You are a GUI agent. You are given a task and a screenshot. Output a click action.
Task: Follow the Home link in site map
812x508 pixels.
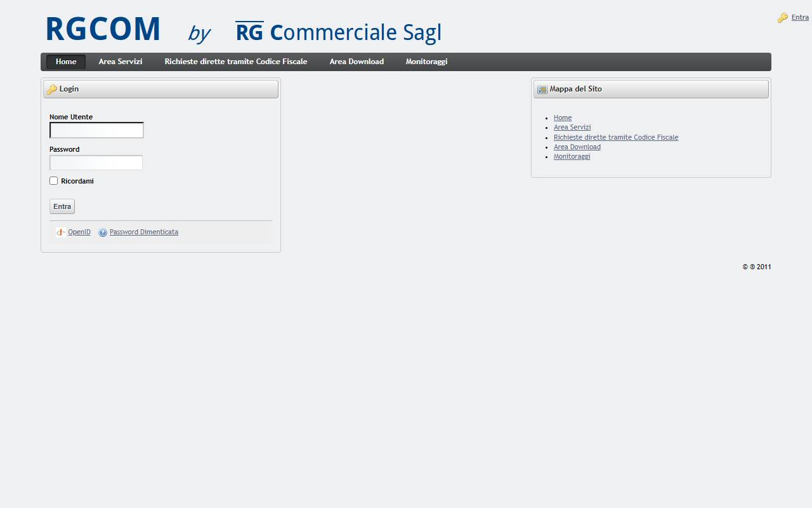pos(563,118)
